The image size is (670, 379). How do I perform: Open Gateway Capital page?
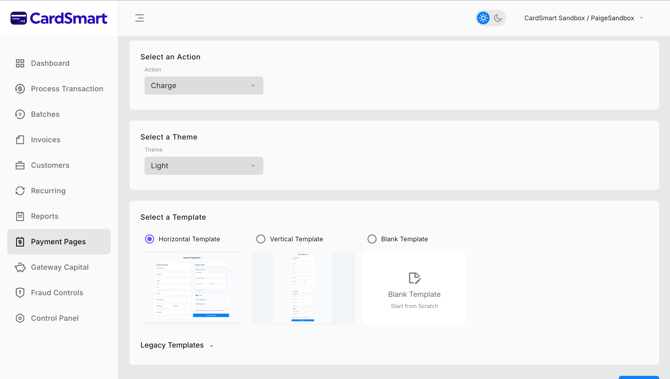59,267
